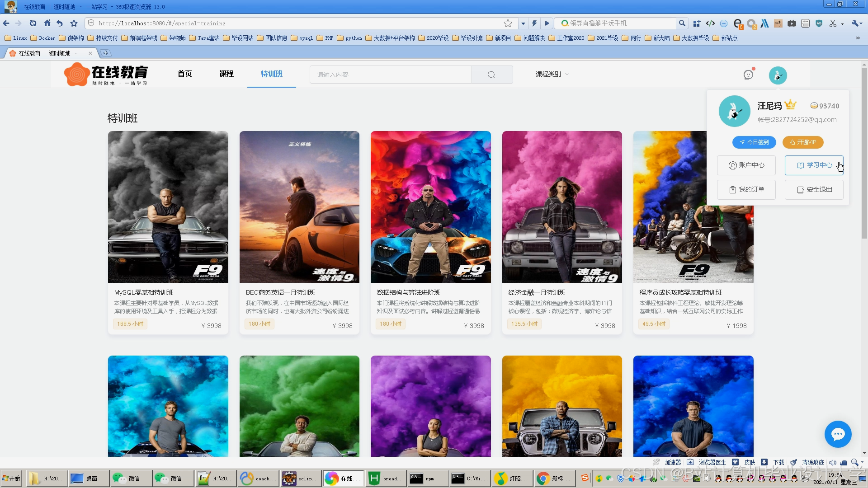Open 账户中心 from profile popup
The width and height of the screenshot is (868, 488).
746,165
